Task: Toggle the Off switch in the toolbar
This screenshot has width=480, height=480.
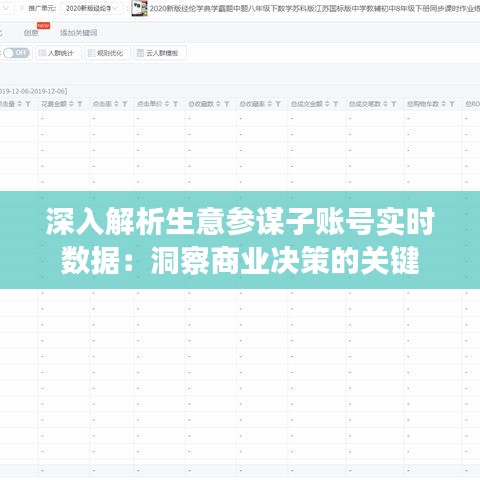Action: point(16,53)
